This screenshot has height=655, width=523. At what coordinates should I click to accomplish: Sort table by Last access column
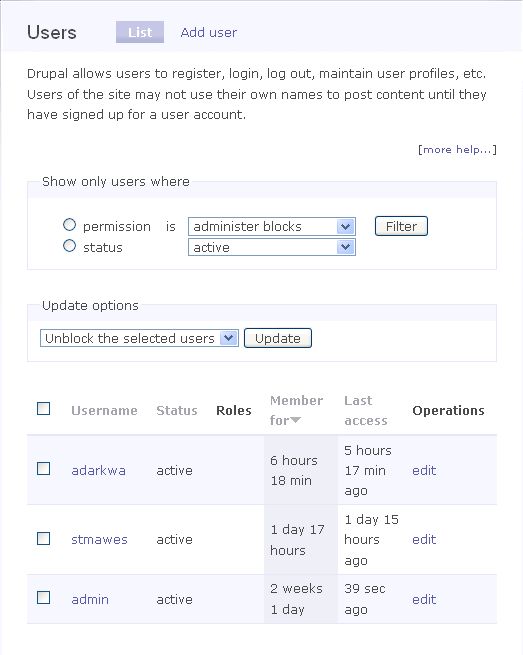366,410
